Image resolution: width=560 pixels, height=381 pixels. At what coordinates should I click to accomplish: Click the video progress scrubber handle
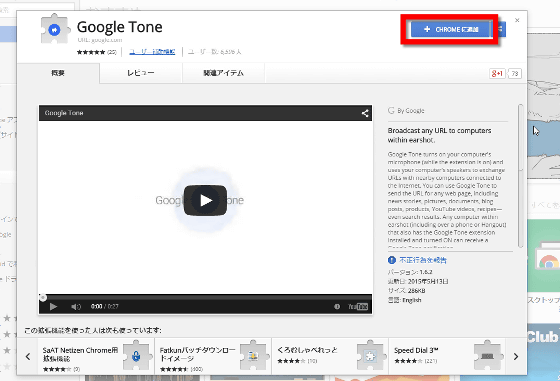click(x=43, y=297)
